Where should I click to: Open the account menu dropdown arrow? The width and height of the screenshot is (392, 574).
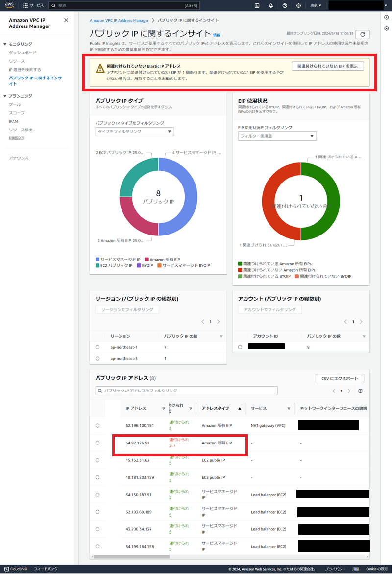point(386,5)
